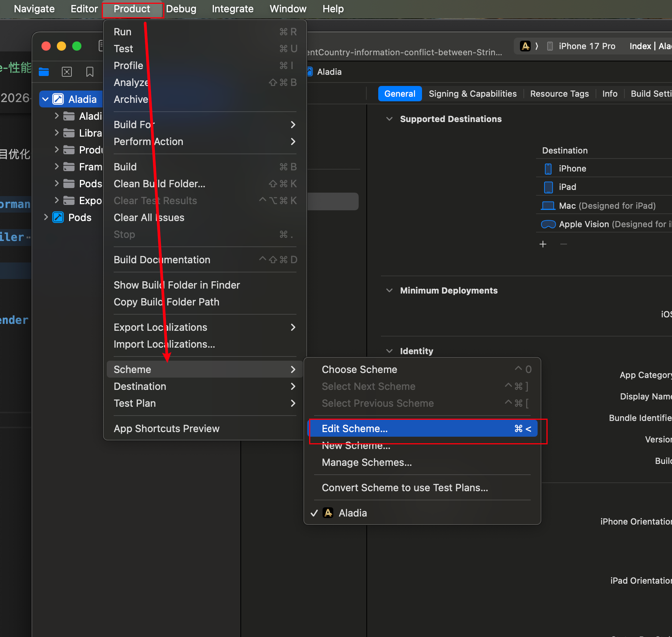Click the Pods project icon in navigator
The height and width of the screenshot is (637, 672).
(x=58, y=217)
